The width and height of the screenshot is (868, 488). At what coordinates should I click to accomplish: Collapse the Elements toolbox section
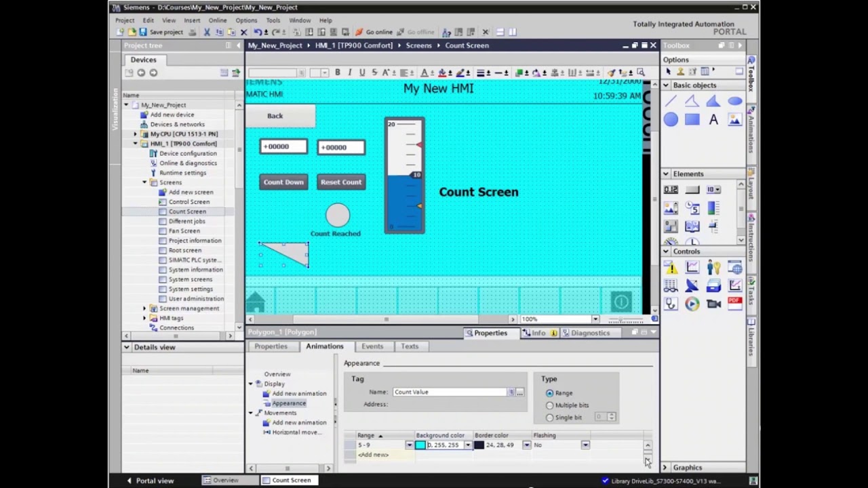pos(666,174)
